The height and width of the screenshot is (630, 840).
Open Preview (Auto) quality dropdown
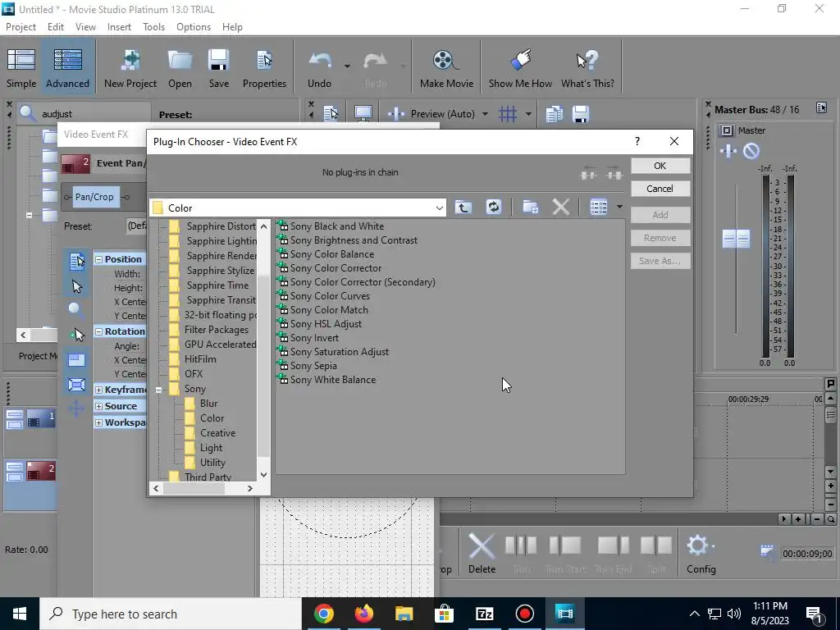(485, 113)
